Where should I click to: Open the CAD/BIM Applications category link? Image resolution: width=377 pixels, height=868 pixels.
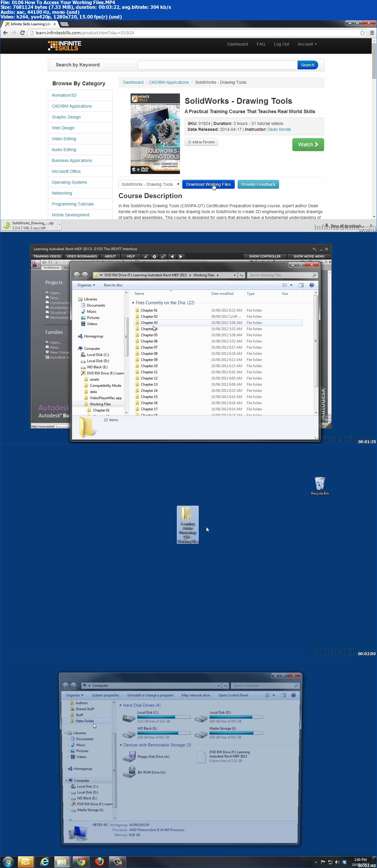[x=71, y=106]
